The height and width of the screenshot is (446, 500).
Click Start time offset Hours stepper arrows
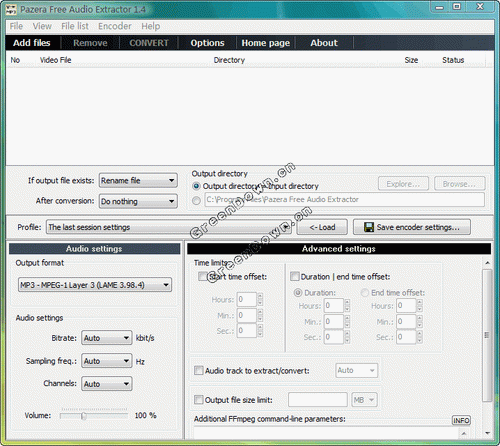260,299
